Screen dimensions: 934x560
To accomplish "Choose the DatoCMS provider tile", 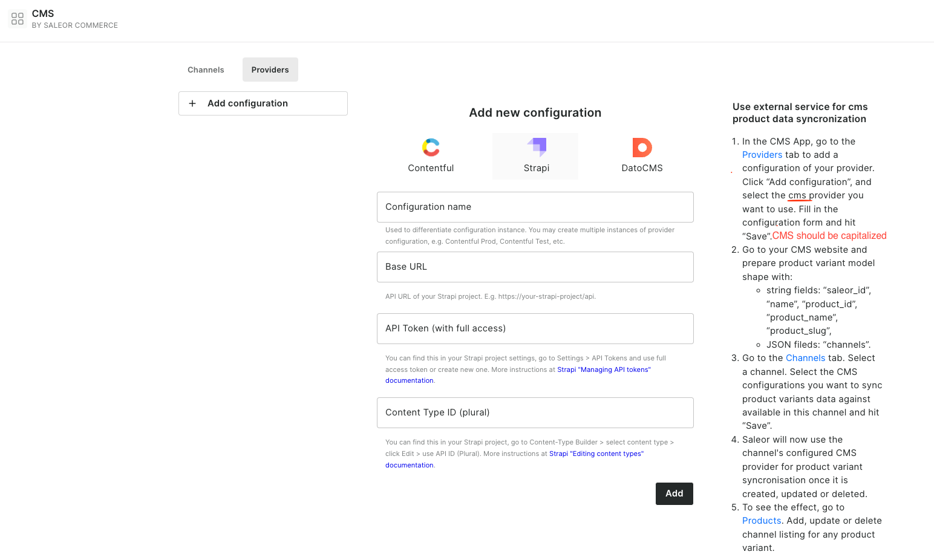I will (x=641, y=156).
